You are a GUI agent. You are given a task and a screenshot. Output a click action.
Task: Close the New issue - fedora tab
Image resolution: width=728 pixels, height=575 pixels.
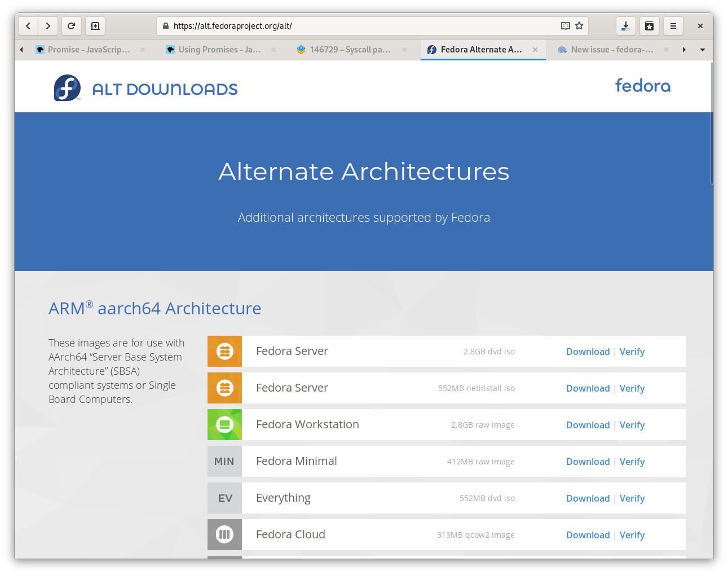coord(666,50)
